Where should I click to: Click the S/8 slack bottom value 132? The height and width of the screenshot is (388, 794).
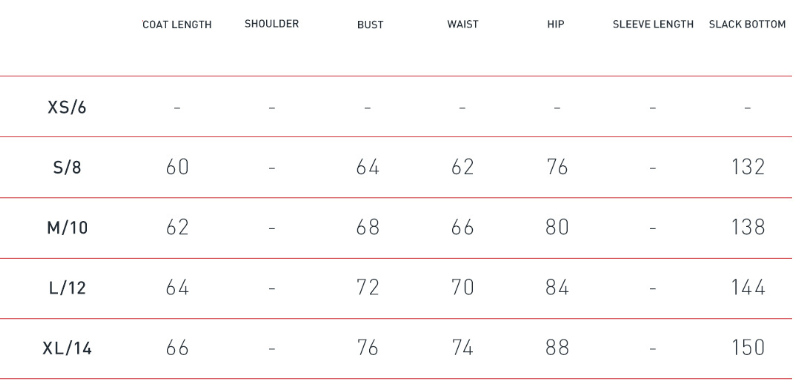coord(748,167)
